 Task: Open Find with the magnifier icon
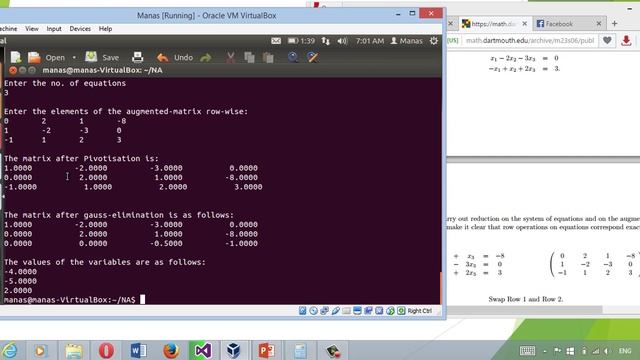[293, 57]
